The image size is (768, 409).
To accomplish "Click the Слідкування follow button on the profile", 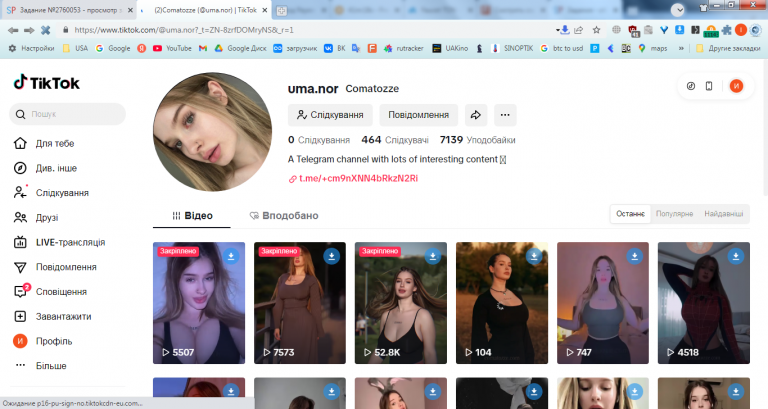I will pos(330,115).
